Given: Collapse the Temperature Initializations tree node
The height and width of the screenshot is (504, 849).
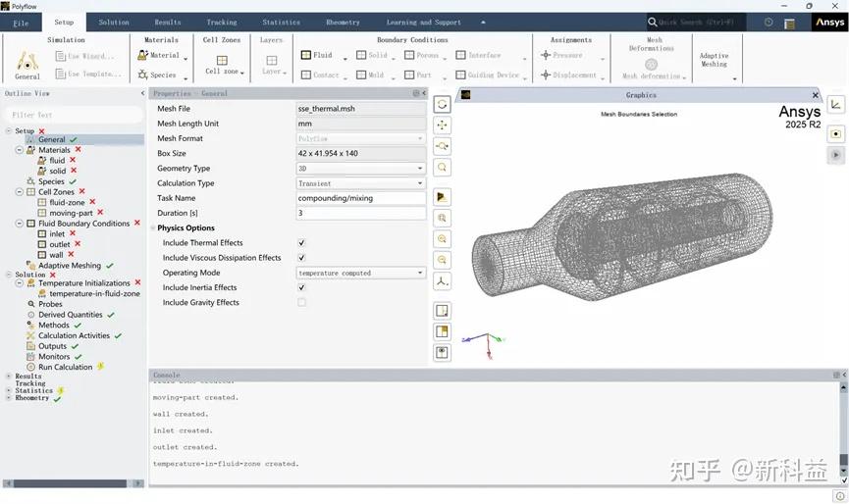Looking at the screenshot, I should coord(19,282).
